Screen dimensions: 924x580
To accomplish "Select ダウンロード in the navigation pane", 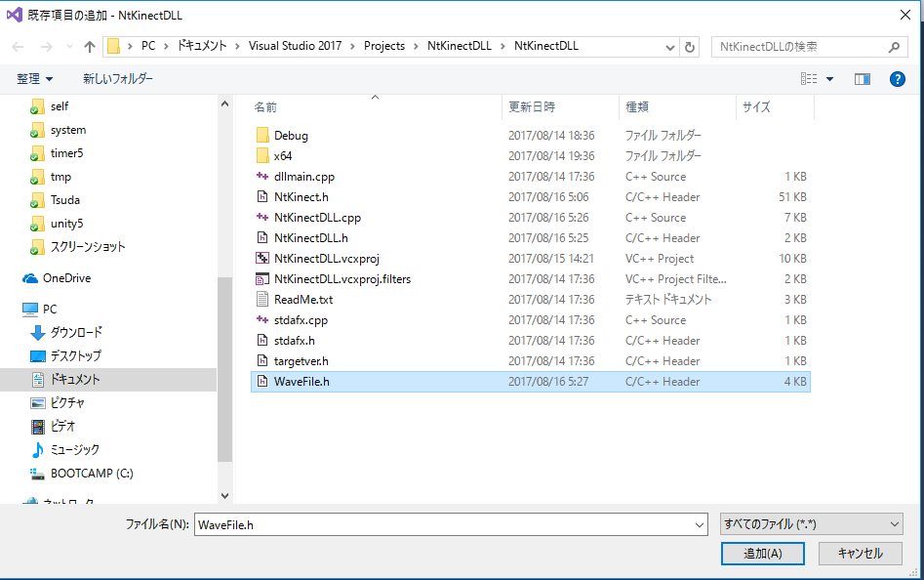I will (x=76, y=333).
